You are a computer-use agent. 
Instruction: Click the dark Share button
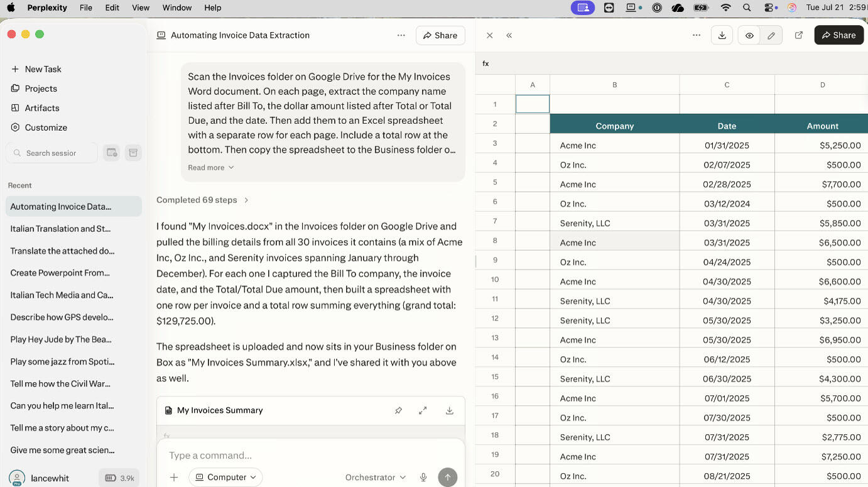[839, 35]
